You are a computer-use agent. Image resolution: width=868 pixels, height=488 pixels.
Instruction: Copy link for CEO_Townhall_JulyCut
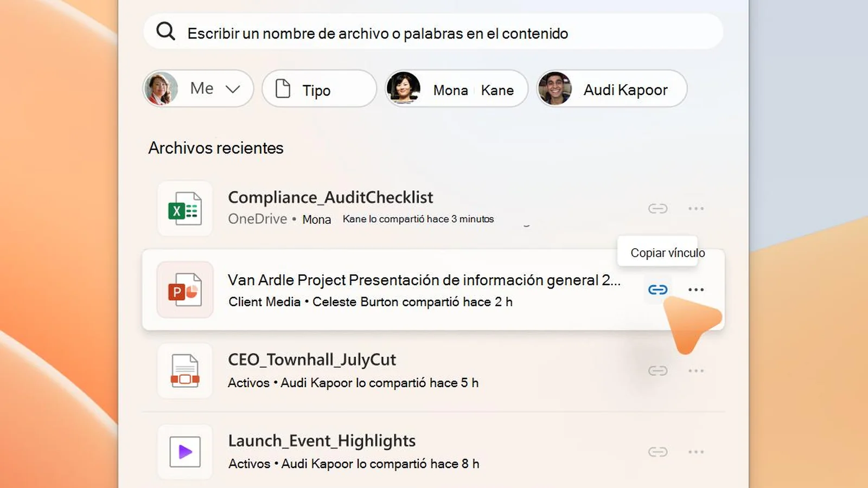tap(658, 371)
